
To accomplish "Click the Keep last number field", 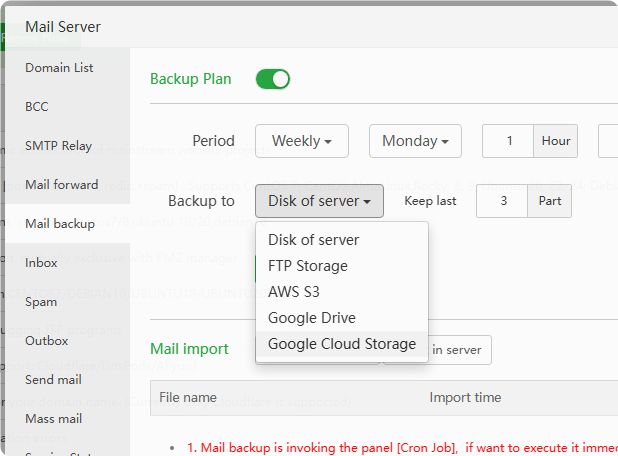I will (x=503, y=201).
